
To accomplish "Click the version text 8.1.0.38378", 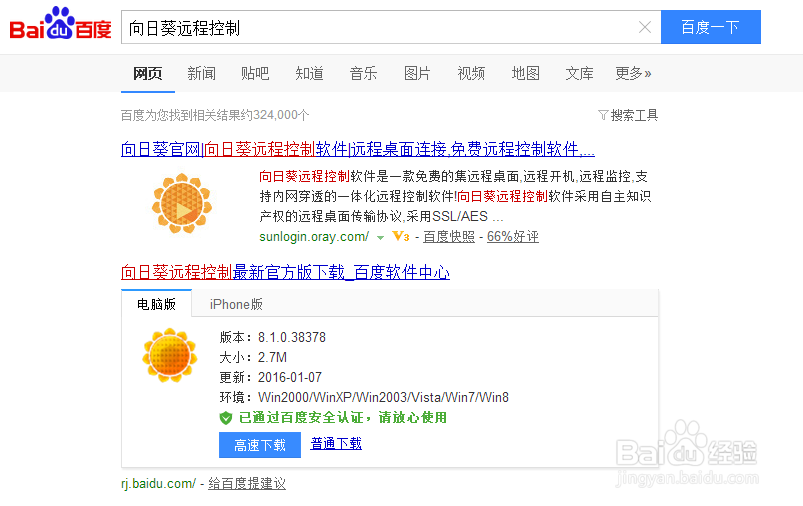I will (x=292, y=338).
